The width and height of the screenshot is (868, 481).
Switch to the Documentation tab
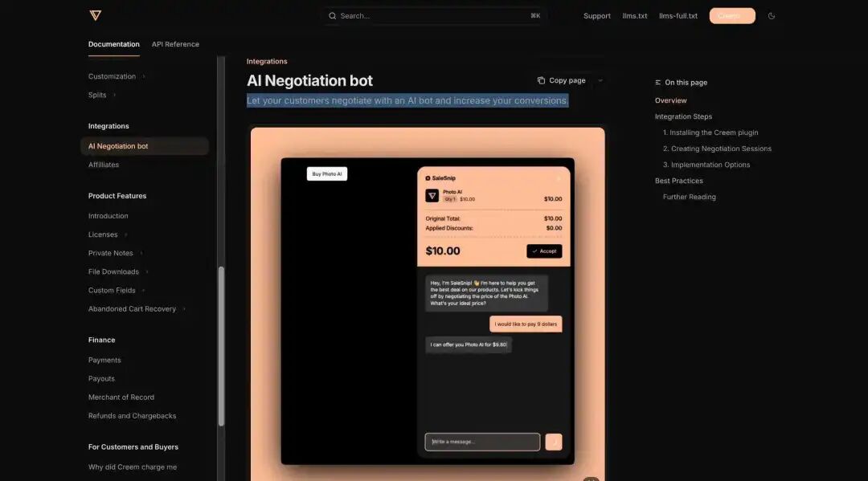(x=114, y=44)
